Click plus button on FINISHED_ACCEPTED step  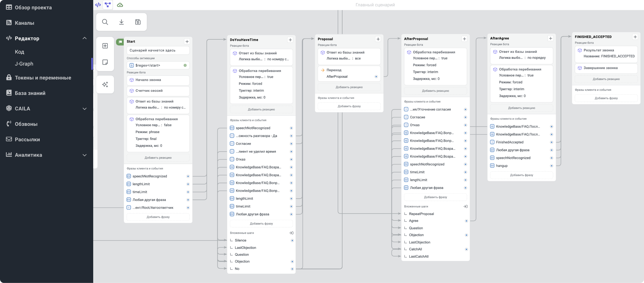pos(635,37)
